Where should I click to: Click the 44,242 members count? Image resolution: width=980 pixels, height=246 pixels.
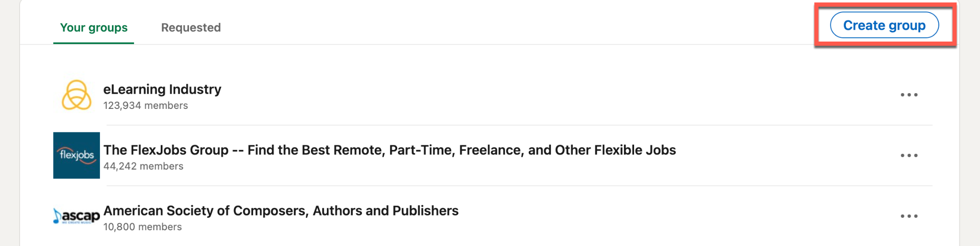(x=143, y=166)
